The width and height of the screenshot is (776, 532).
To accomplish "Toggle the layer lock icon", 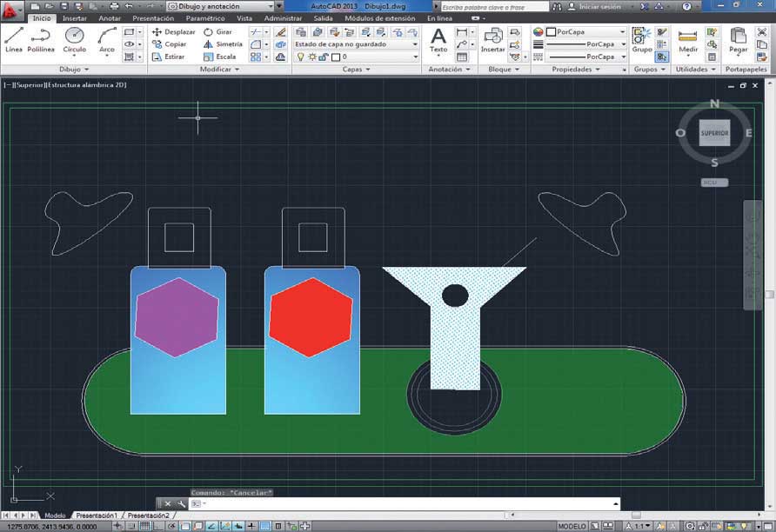I will (x=324, y=57).
